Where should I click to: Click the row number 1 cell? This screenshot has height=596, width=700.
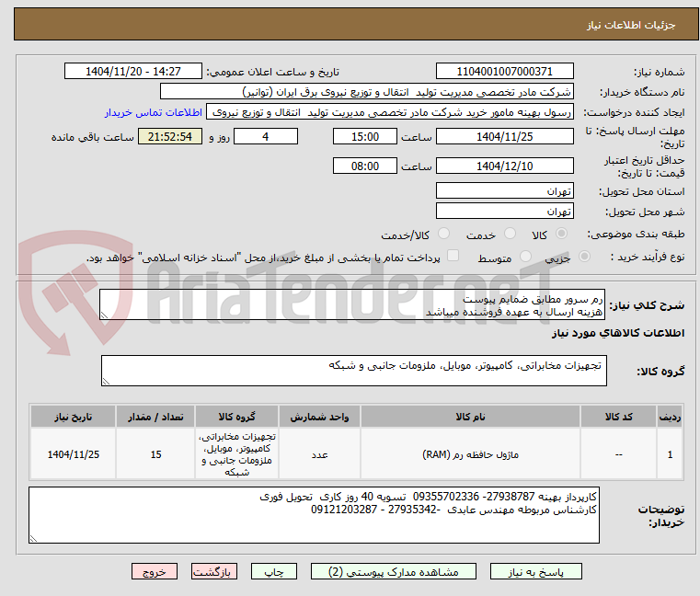point(670,454)
